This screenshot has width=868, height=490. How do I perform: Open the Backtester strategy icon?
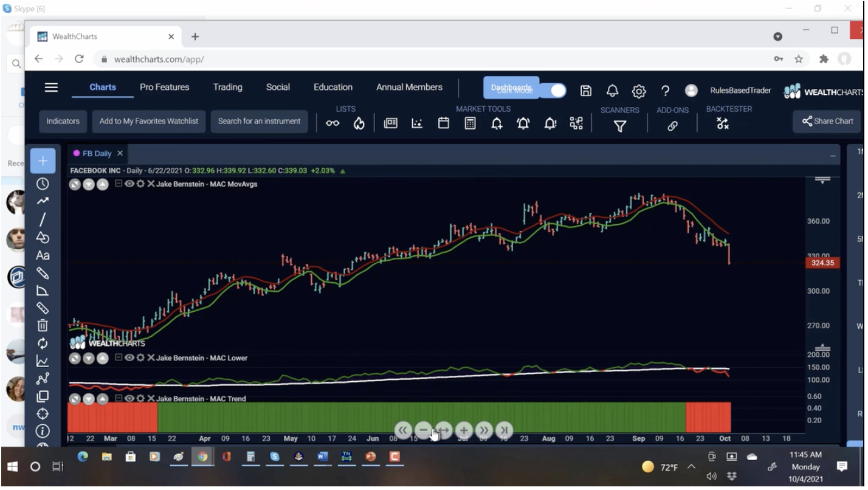pyautogui.click(x=722, y=123)
